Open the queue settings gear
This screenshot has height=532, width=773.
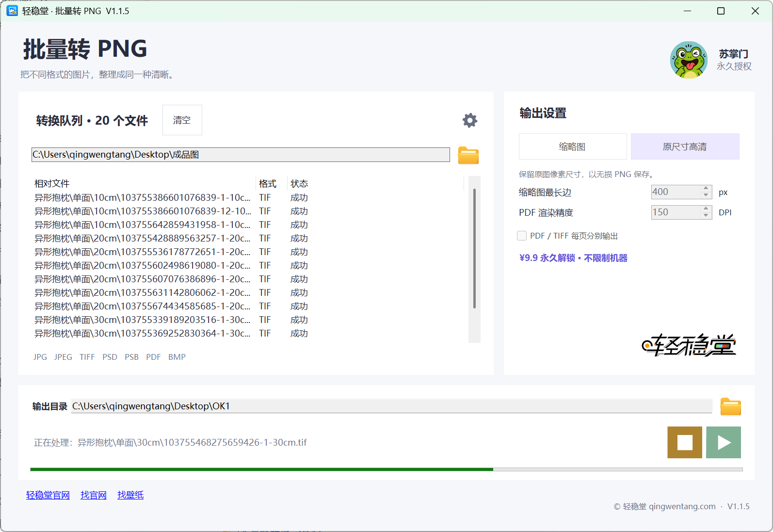tap(469, 120)
